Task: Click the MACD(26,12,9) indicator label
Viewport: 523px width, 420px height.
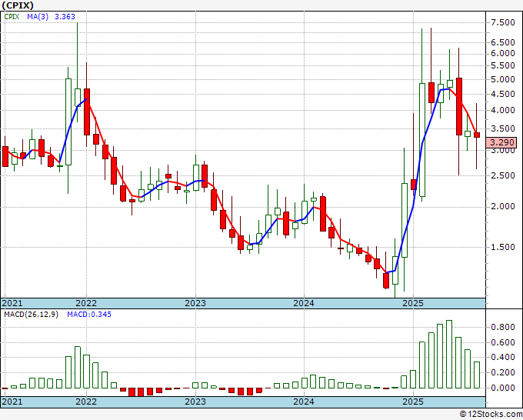Action: tap(31, 315)
